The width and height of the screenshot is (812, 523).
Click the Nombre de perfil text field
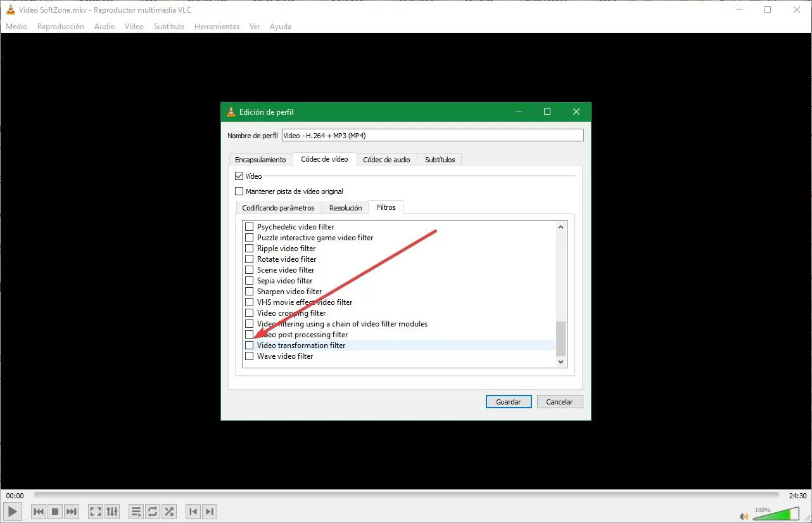pyautogui.click(x=433, y=135)
